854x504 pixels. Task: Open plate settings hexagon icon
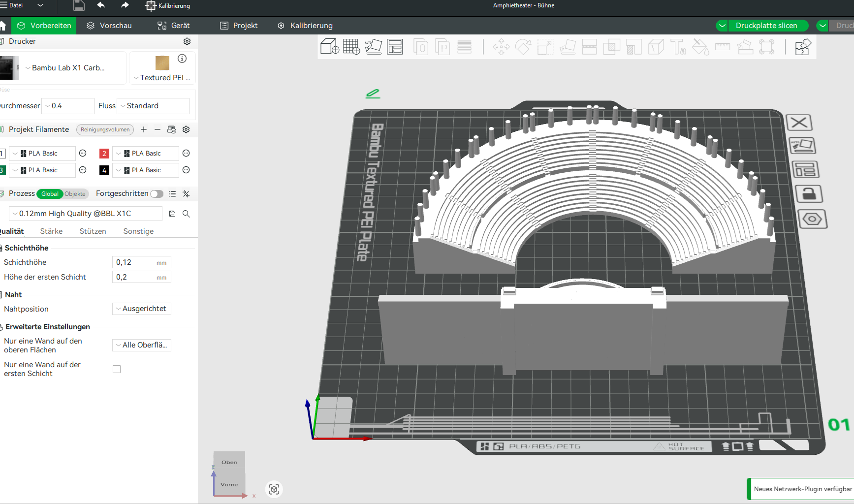click(x=812, y=219)
